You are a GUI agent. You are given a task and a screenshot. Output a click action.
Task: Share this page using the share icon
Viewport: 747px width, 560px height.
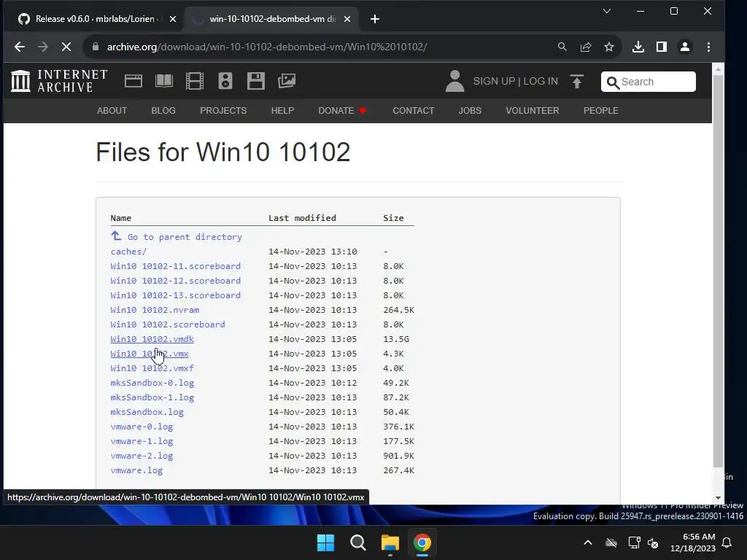(x=586, y=47)
